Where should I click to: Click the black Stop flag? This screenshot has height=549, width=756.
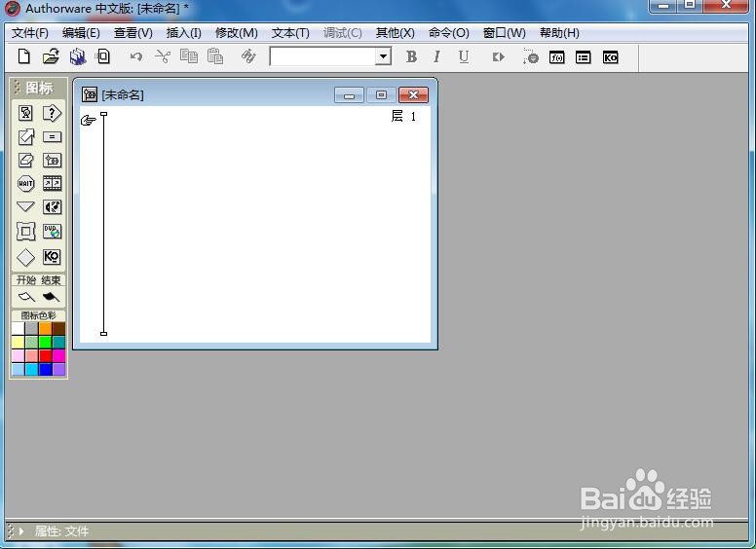pyautogui.click(x=51, y=297)
